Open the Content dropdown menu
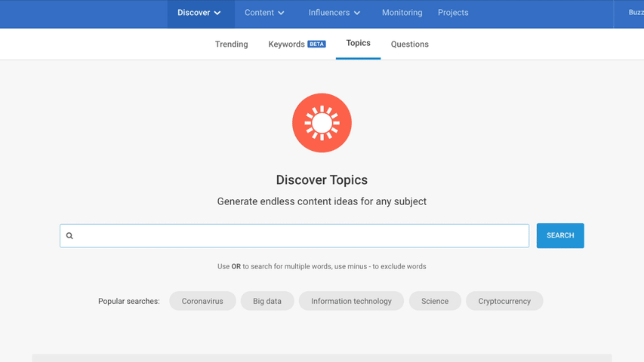The image size is (644, 362). tap(264, 13)
